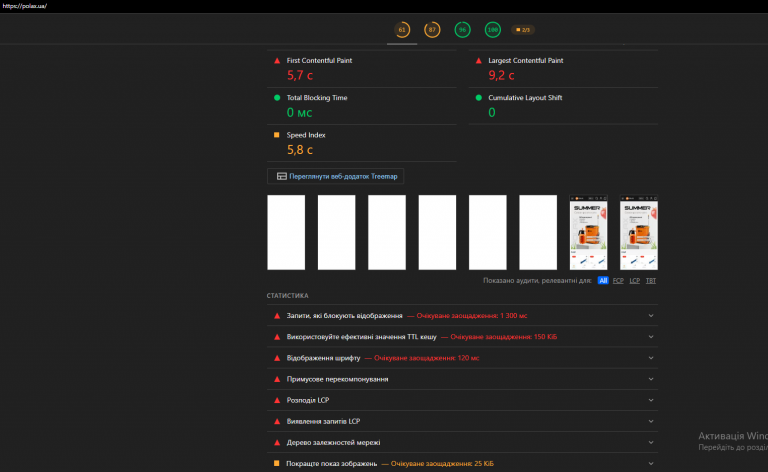Screen dimensions: 768x472
Task: Click the green circle beside Cumulative Layout Shift
Action: point(479,97)
